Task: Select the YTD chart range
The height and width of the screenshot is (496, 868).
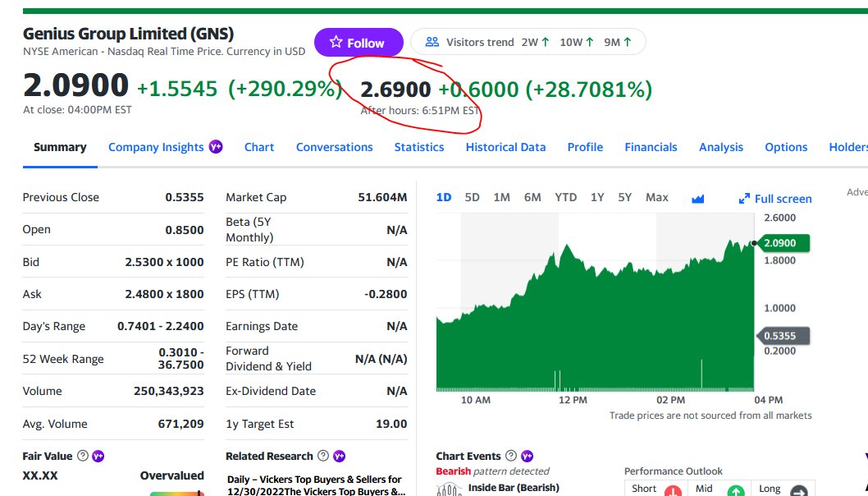Action: coord(566,197)
